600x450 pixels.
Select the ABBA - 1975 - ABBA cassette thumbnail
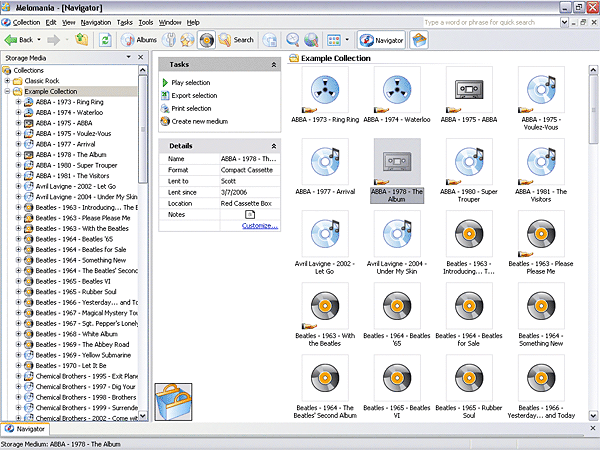point(469,90)
